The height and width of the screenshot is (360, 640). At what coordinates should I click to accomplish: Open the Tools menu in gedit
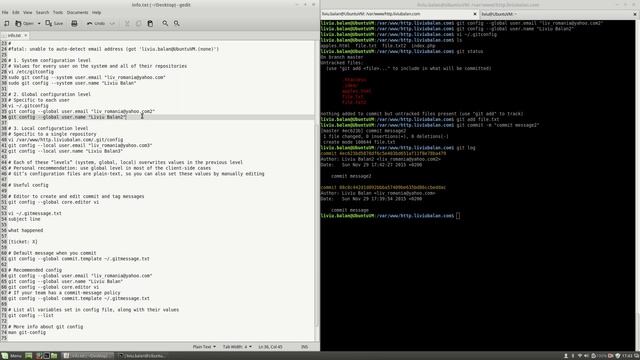[58, 13]
